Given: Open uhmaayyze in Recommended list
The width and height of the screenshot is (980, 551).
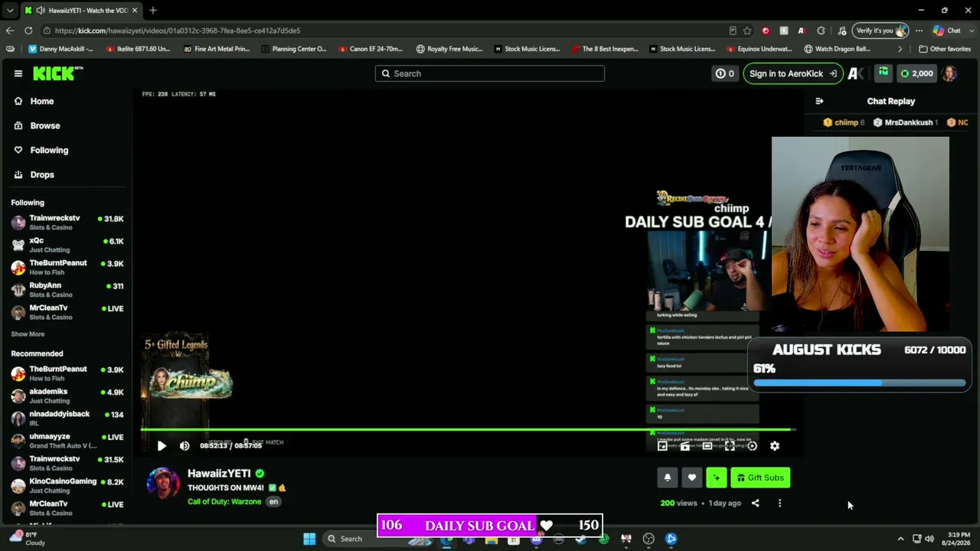Looking at the screenshot, I should coord(66,441).
